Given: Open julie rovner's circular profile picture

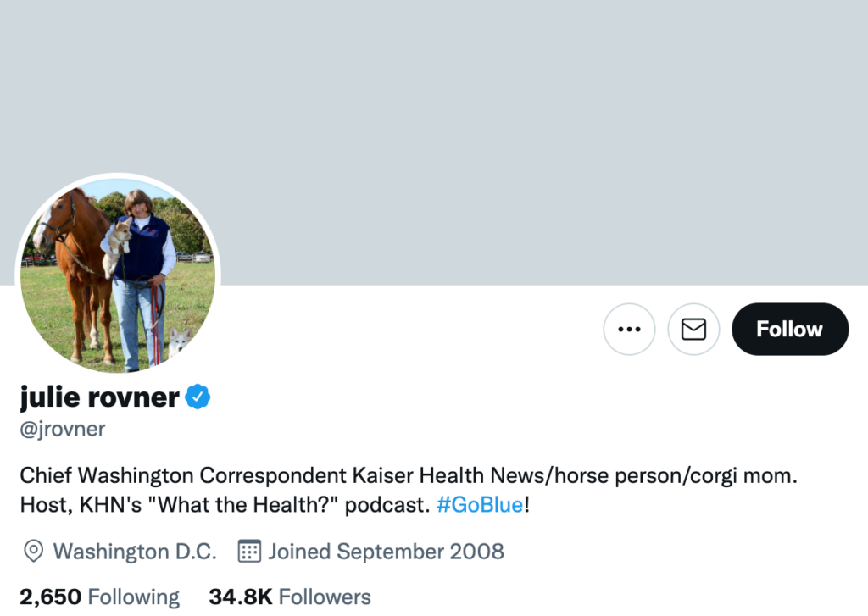Looking at the screenshot, I should click(118, 275).
